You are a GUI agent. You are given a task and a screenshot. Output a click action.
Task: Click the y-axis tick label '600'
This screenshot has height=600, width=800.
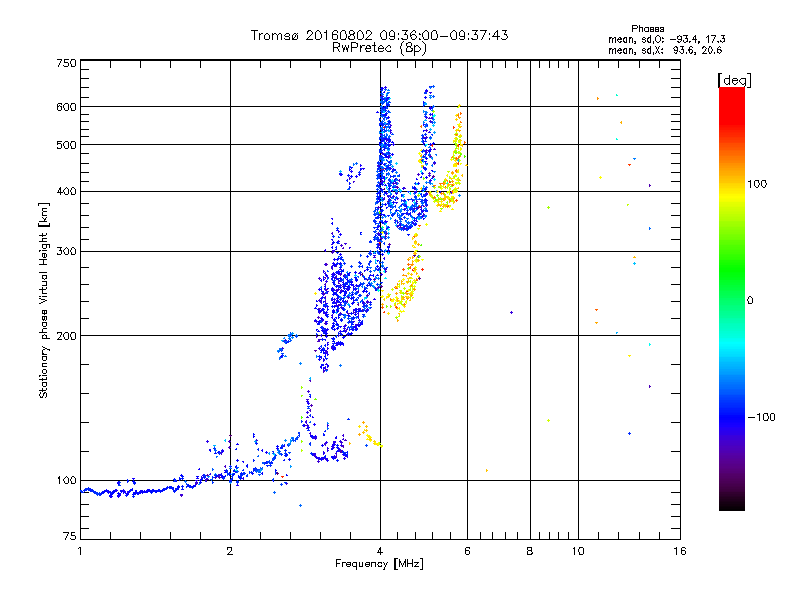click(x=66, y=107)
